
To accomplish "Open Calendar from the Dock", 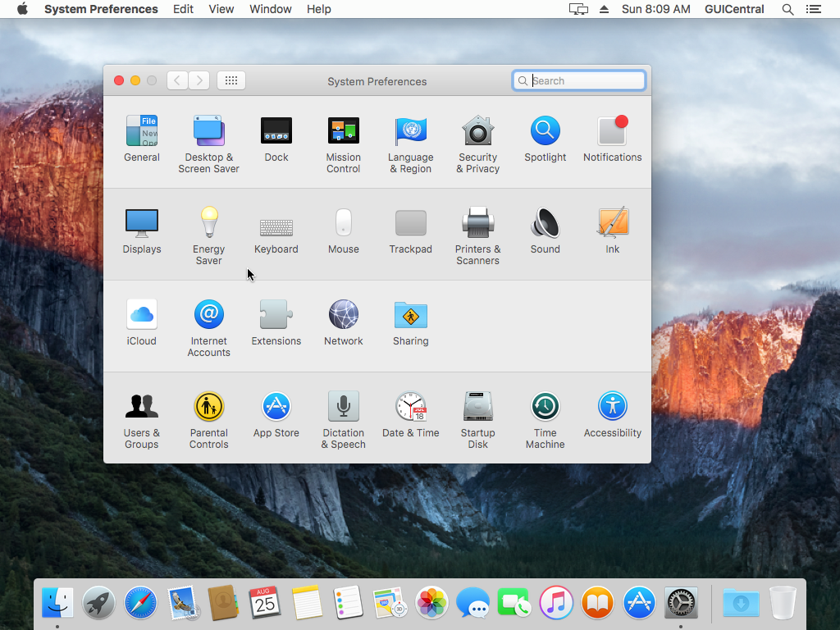I will [x=265, y=602].
